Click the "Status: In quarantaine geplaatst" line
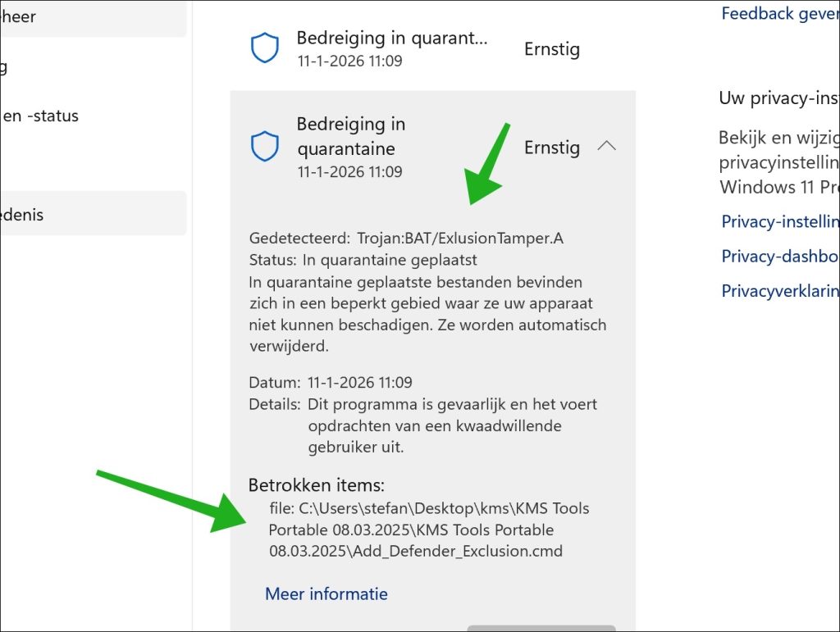The image size is (840, 632). tap(363, 260)
